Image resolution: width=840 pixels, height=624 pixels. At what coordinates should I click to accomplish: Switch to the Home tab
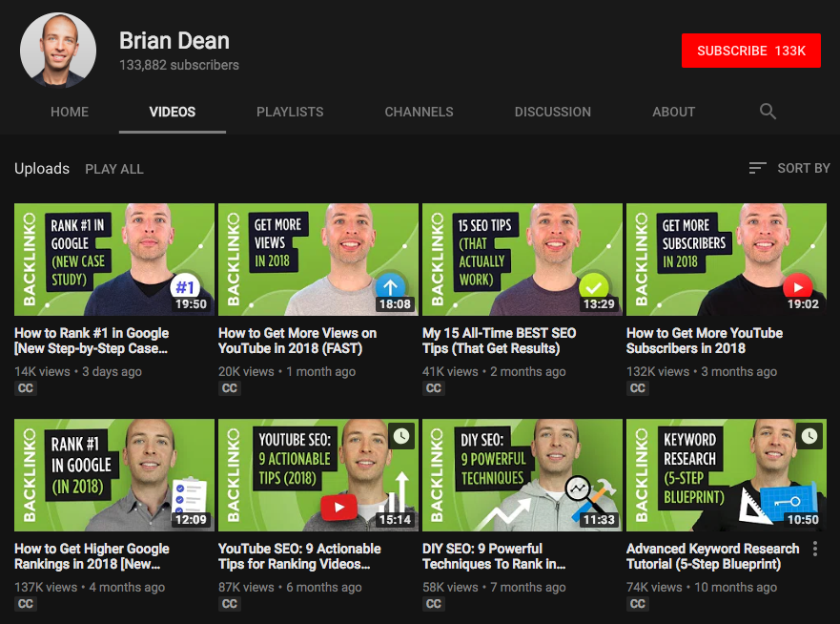tap(70, 112)
